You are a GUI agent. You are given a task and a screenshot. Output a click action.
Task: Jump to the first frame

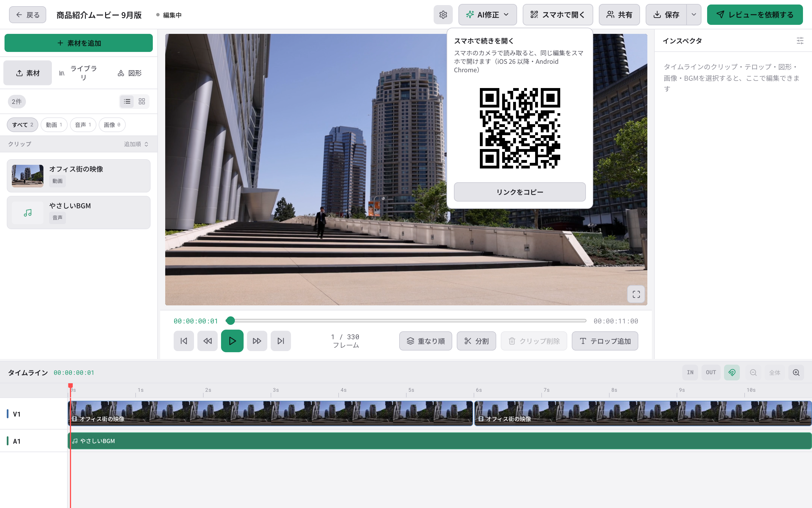tap(184, 341)
